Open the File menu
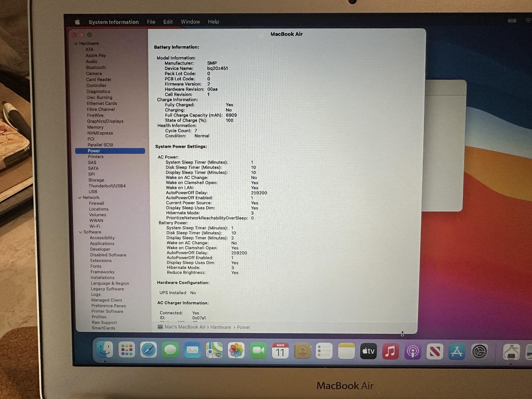 [151, 22]
